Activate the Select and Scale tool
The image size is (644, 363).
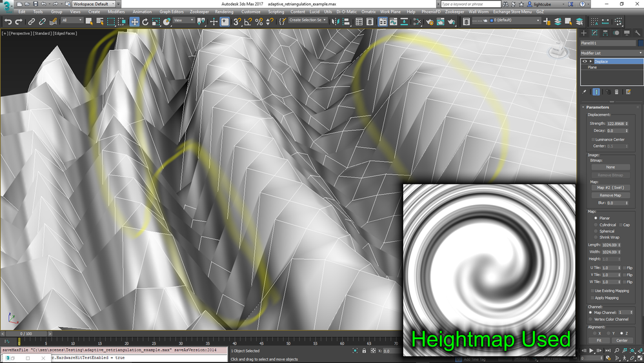pyautogui.click(x=156, y=22)
